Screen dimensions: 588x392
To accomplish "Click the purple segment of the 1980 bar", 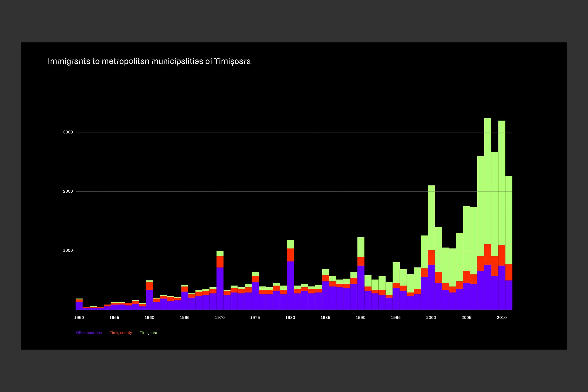I will click(x=290, y=285).
